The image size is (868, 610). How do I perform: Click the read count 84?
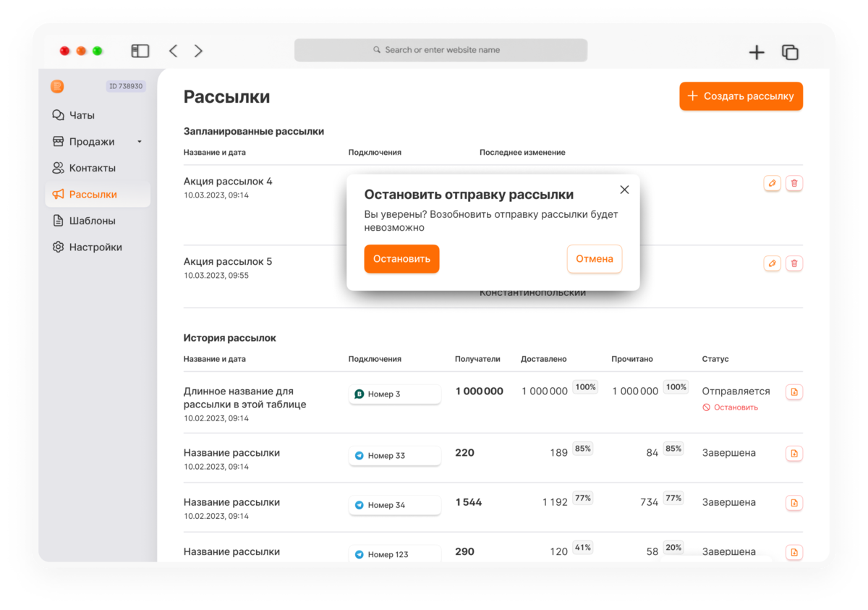[x=652, y=452]
